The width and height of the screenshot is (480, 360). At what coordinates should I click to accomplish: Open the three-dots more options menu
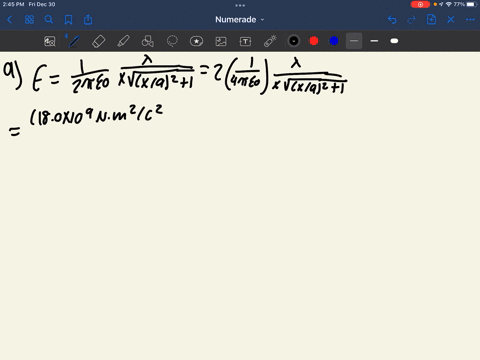(470, 20)
